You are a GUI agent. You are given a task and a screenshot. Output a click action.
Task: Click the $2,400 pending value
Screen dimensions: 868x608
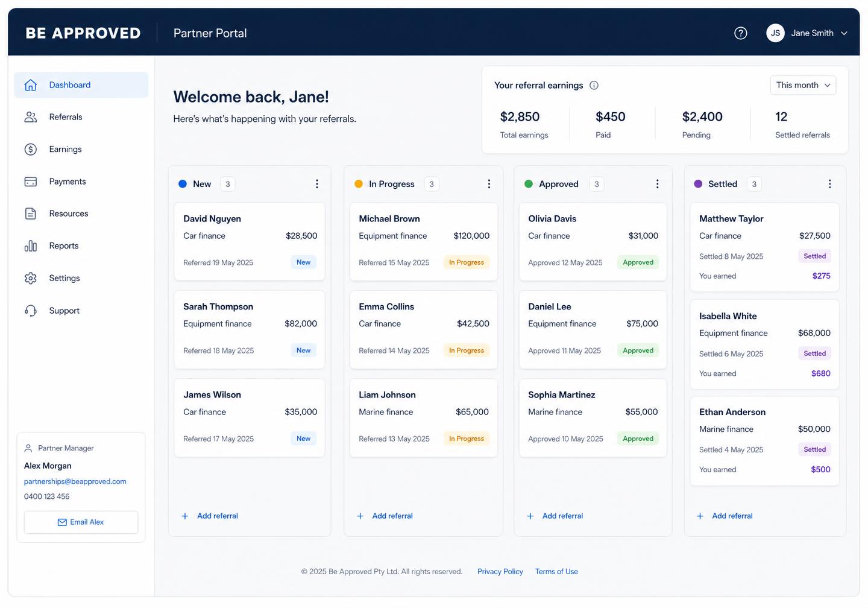coord(702,117)
